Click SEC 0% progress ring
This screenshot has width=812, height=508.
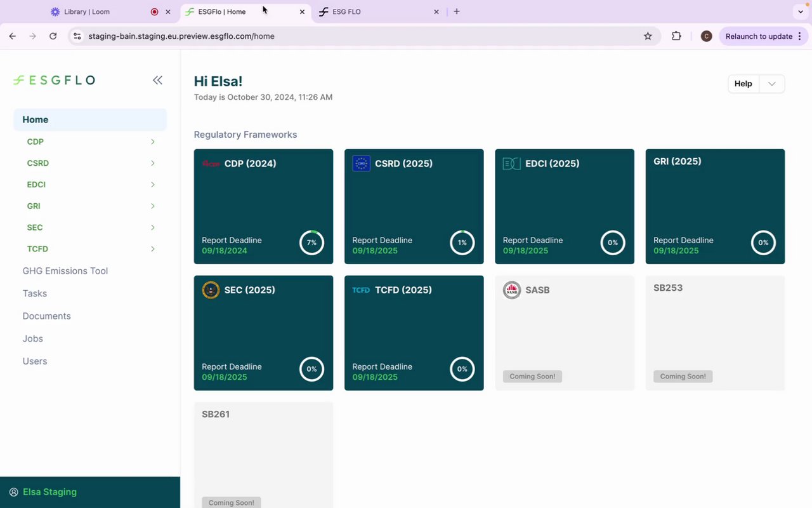311,369
